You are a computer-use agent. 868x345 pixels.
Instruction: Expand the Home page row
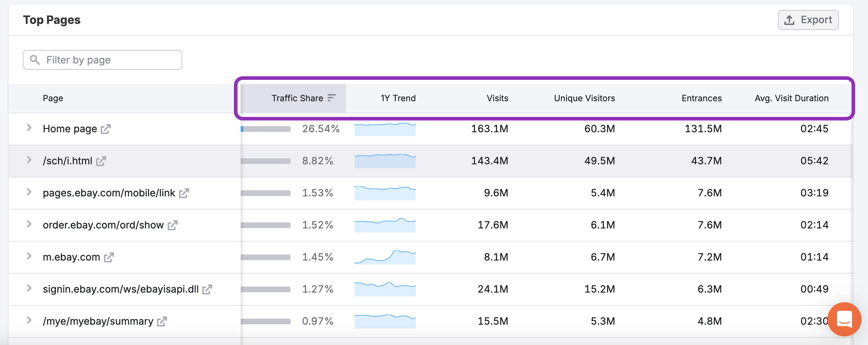(x=28, y=129)
